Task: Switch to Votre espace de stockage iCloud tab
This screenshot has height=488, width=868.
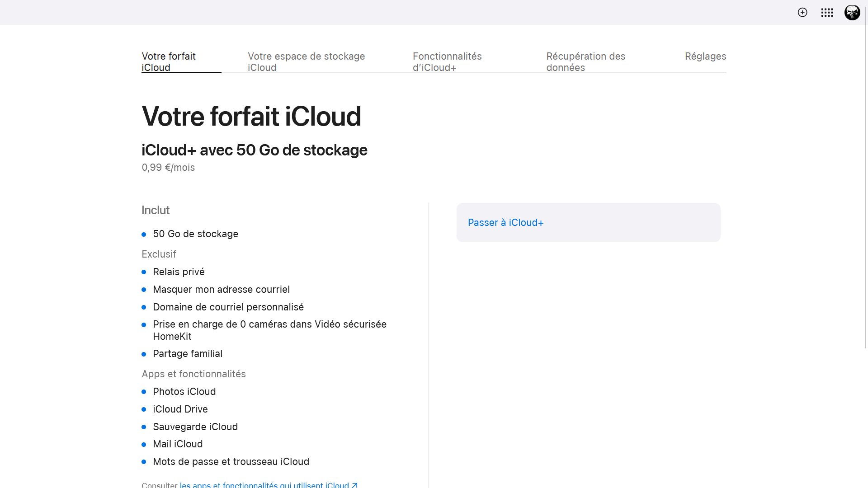Action: [306, 62]
